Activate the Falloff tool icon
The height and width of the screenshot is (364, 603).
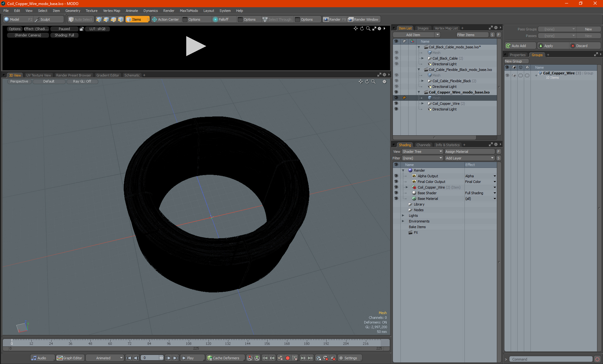[x=215, y=19]
